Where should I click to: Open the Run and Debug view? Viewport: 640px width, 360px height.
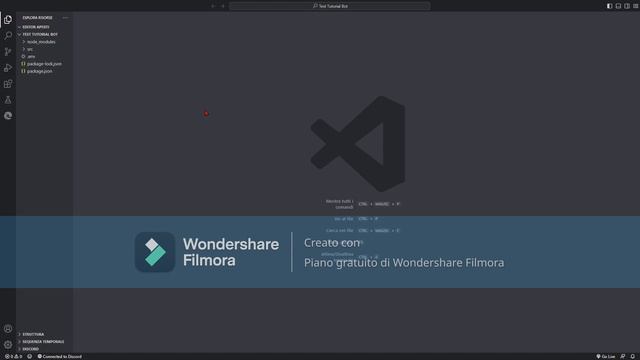(x=8, y=68)
